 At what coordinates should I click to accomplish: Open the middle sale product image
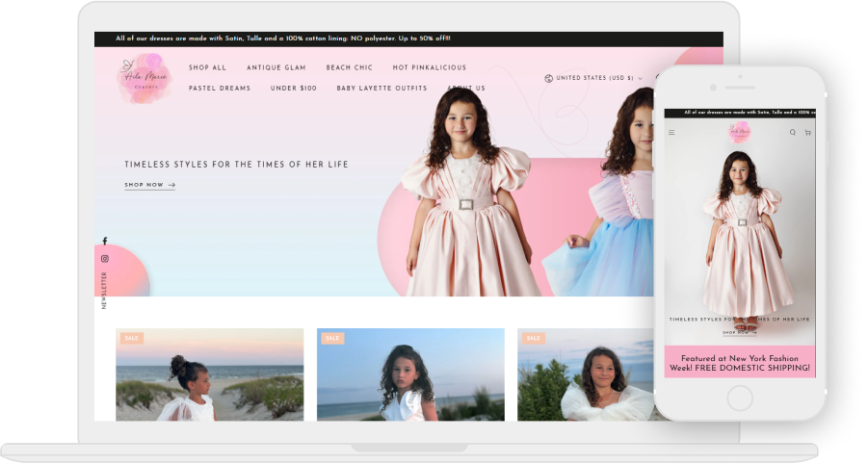tap(409, 375)
